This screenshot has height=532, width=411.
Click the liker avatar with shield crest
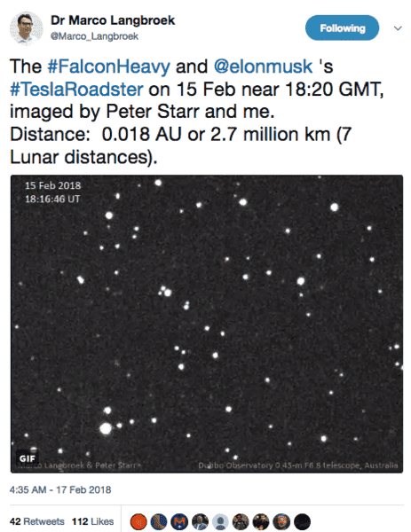click(281, 521)
